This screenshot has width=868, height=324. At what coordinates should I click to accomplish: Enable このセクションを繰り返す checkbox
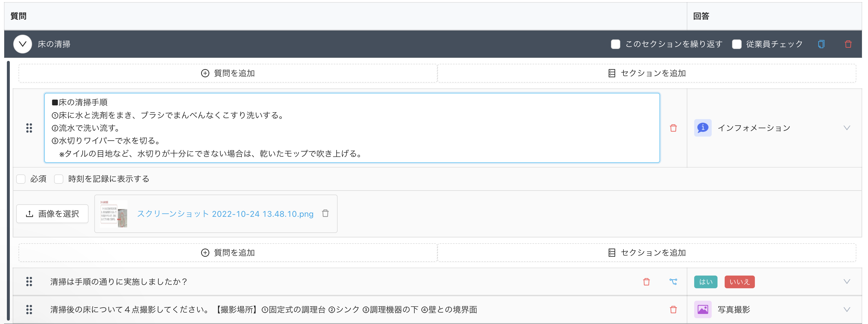click(615, 44)
